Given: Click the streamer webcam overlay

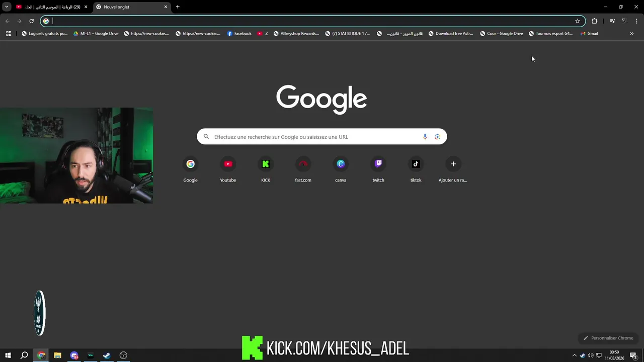Looking at the screenshot, I should pyautogui.click(x=76, y=155).
